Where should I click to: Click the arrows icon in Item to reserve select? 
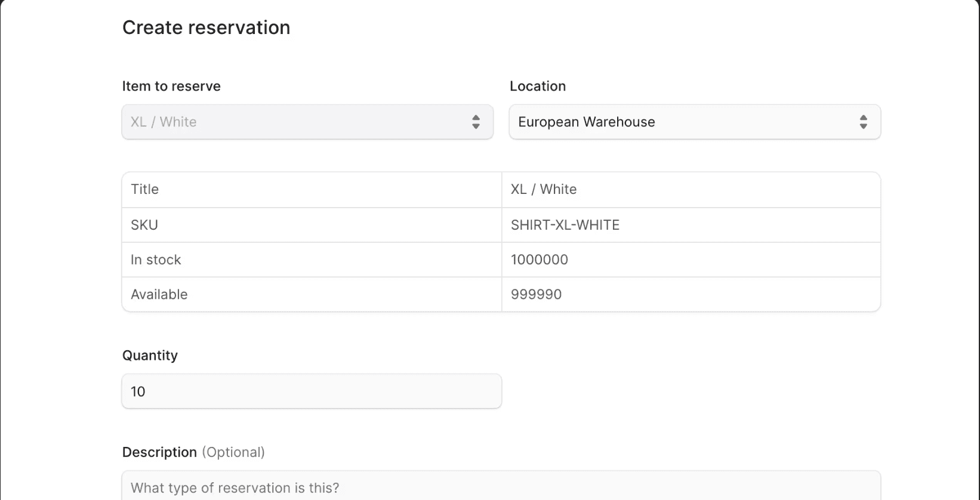[x=476, y=122]
